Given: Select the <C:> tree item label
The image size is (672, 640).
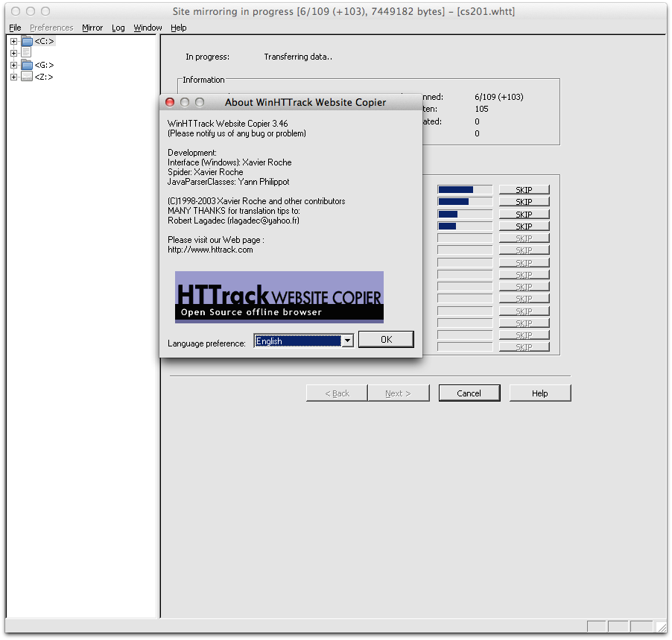Looking at the screenshot, I should 44,41.
